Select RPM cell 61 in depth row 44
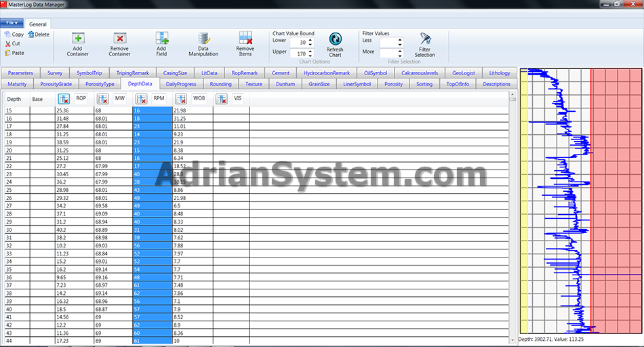Image resolution: width=644 pixels, height=347 pixels. (x=153, y=341)
